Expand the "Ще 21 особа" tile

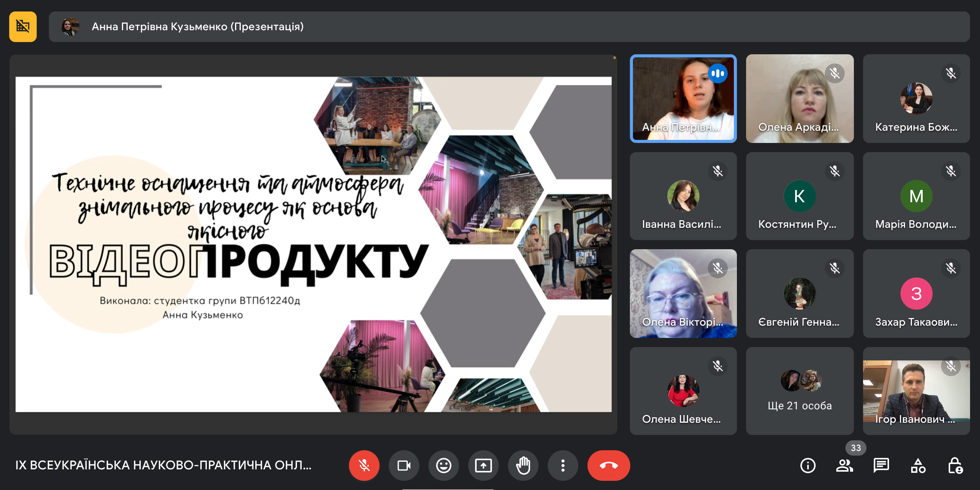tap(800, 391)
